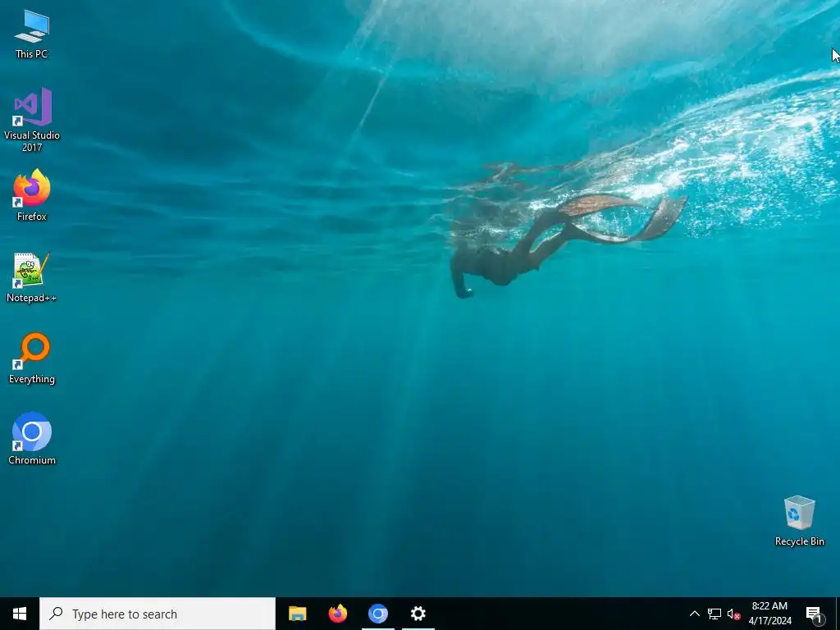840x630 pixels.
Task: Select the Visual Studio 2017 shortcut
Action: coord(32,120)
